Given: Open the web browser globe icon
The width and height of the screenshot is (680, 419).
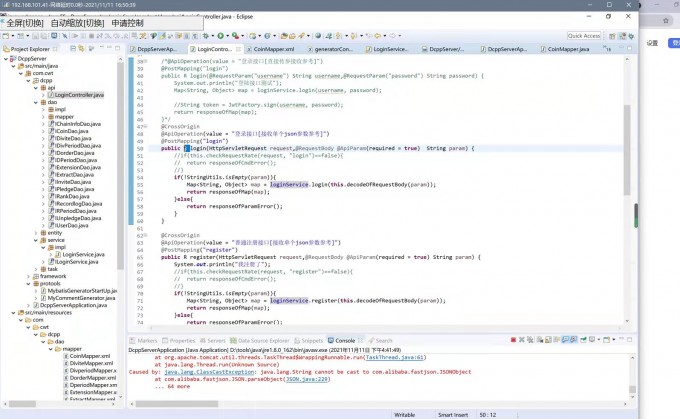Looking at the screenshot, I should 318,36.
